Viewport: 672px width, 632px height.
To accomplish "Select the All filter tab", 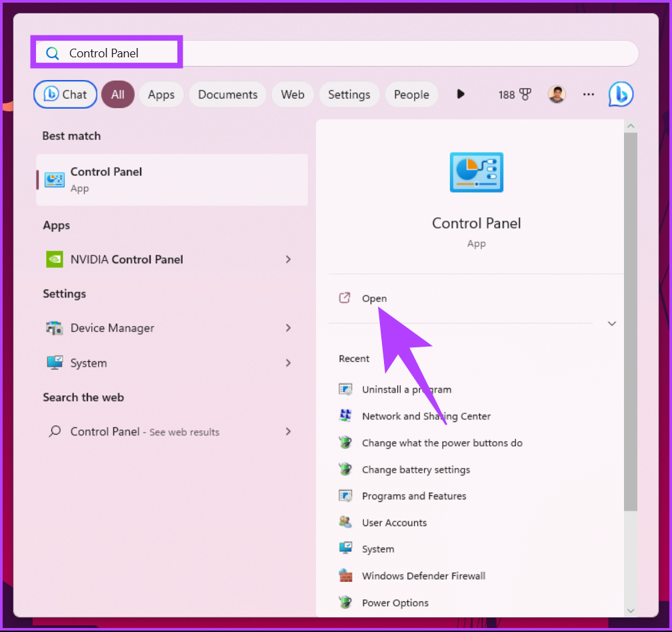I will click(118, 94).
